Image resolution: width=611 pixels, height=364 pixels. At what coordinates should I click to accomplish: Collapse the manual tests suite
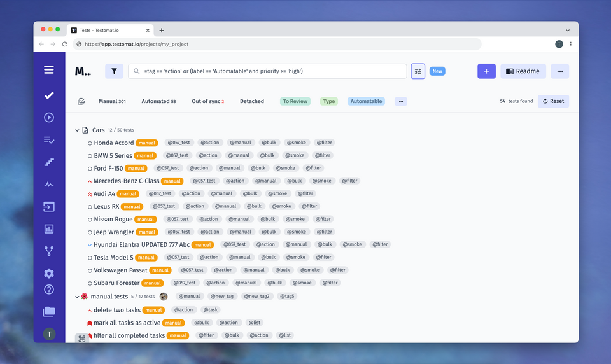[x=77, y=297]
